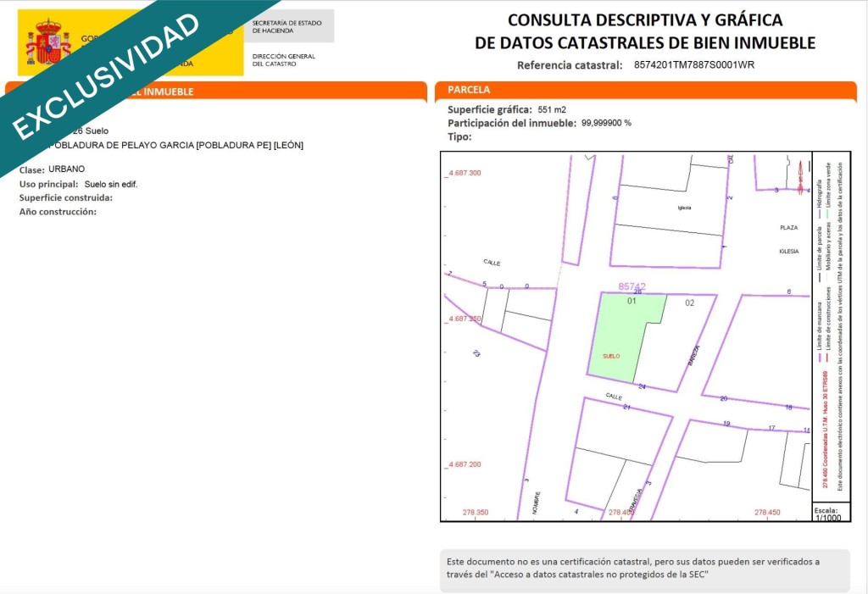Click the Dirección General del Catastro text
This screenshot has width=868, height=594.
(x=283, y=60)
